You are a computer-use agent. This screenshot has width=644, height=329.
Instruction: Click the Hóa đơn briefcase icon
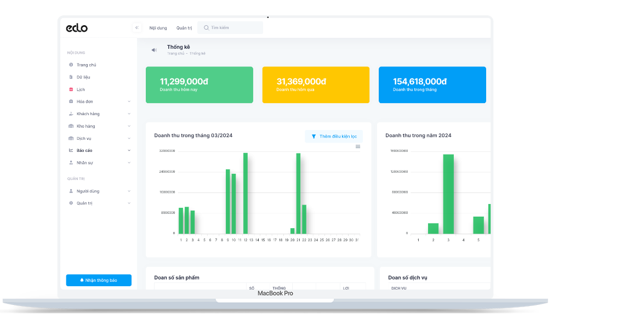(71, 101)
